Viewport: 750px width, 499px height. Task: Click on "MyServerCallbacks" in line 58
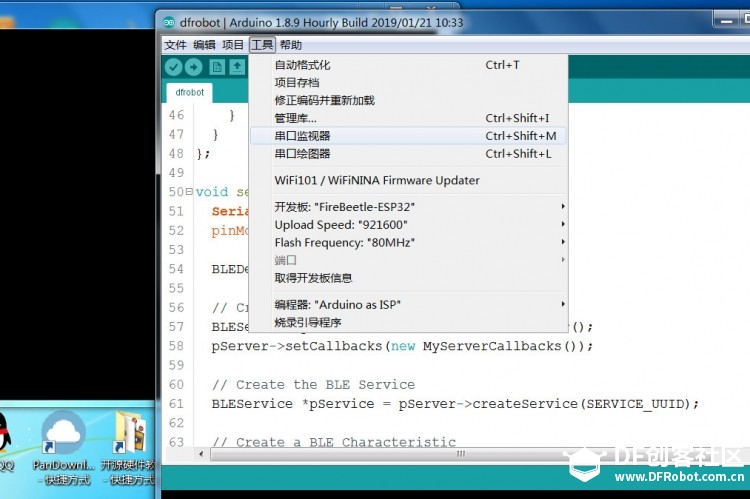492,346
